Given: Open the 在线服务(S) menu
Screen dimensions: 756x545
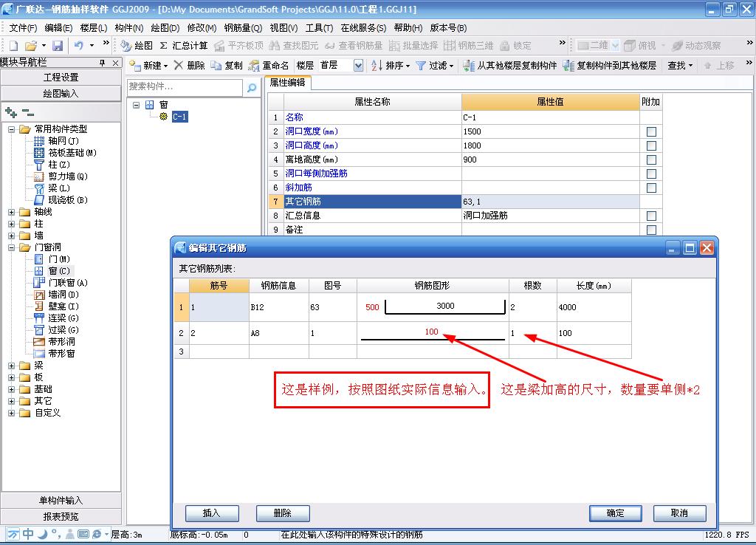Looking at the screenshot, I should pos(363,28).
